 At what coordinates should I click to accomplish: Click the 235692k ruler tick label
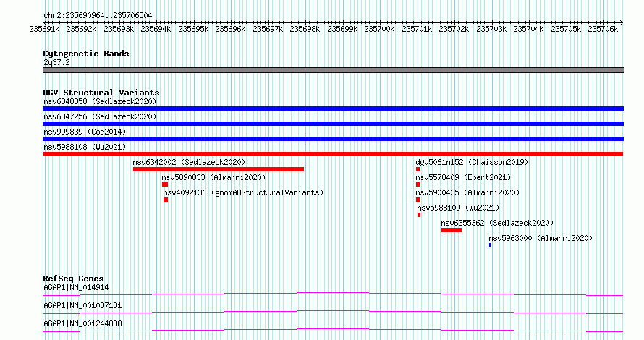[x=81, y=29]
